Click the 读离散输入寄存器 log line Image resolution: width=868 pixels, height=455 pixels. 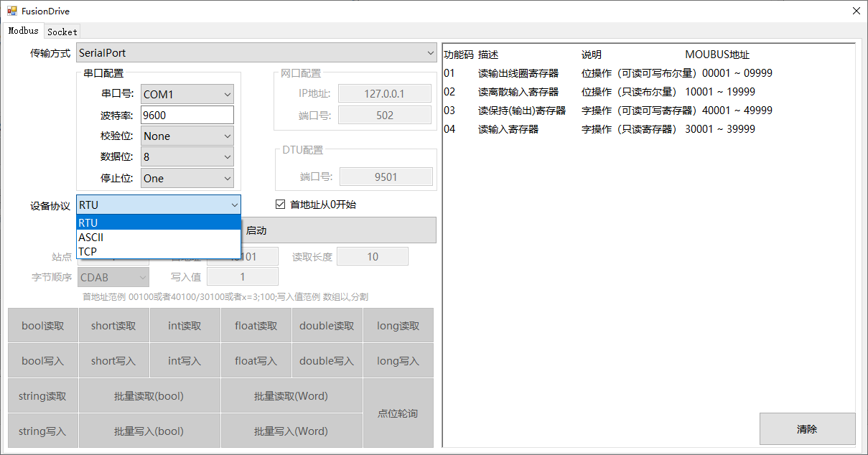click(x=599, y=92)
